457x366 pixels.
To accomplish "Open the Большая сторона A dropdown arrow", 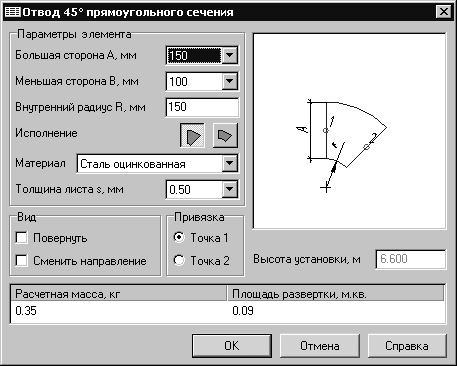I will [229, 55].
